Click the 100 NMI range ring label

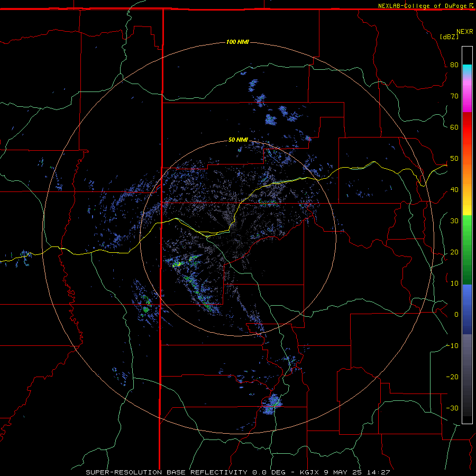tap(237, 42)
